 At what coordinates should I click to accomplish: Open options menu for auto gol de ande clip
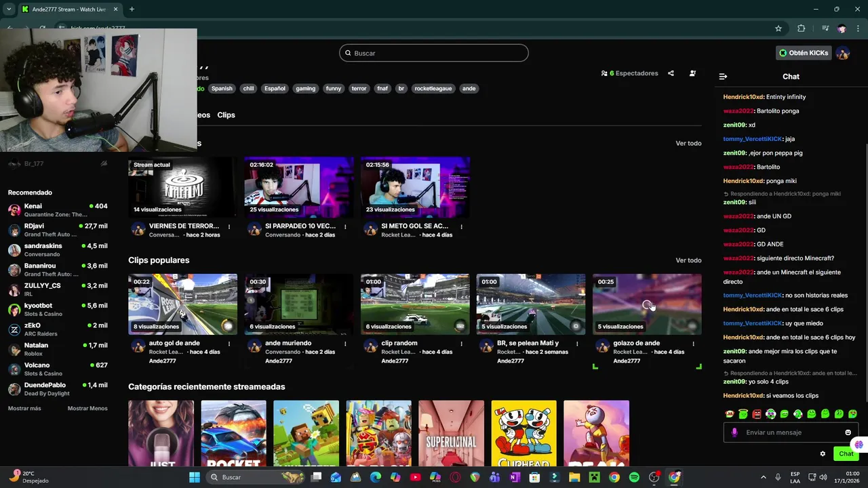click(229, 344)
